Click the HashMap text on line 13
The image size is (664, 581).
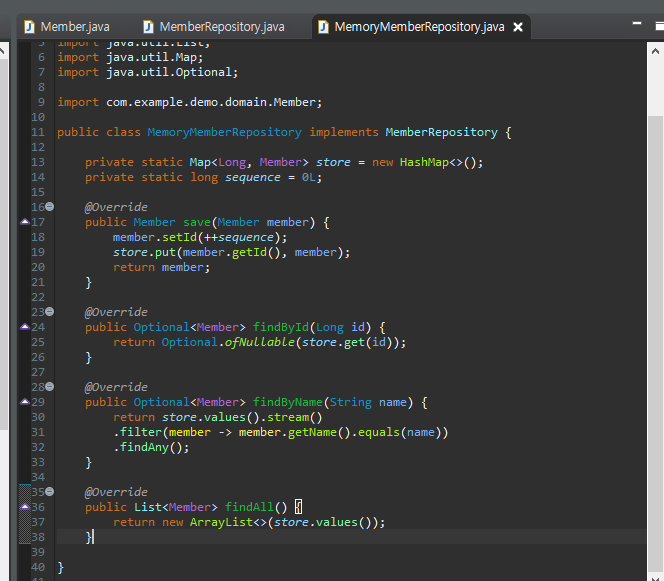click(424, 162)
